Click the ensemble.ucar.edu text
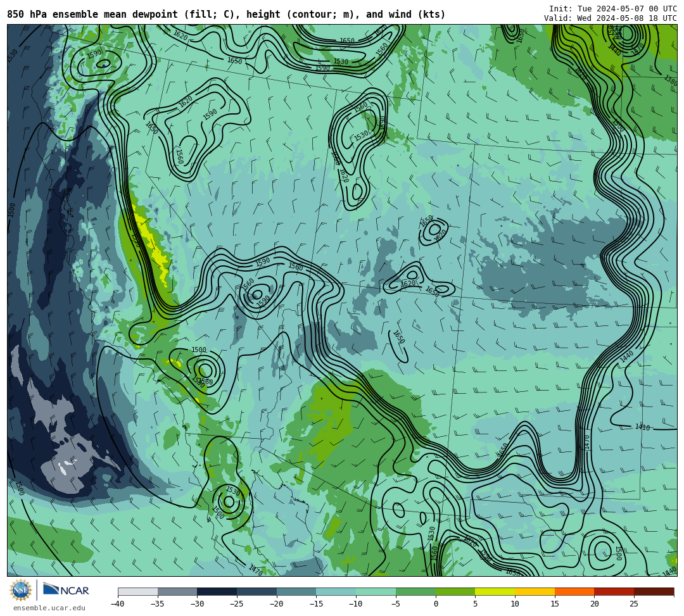Viewport: 684px width, 616px height. pos(49,608)
